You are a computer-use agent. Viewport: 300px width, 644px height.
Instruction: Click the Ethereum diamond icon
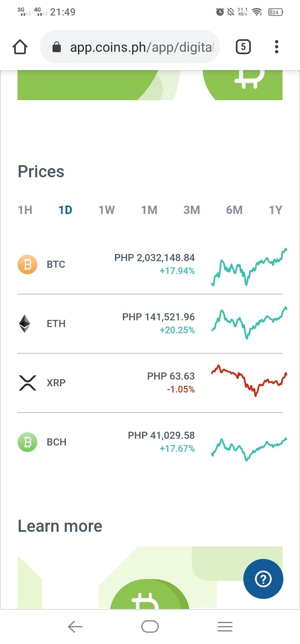point(25,324)
